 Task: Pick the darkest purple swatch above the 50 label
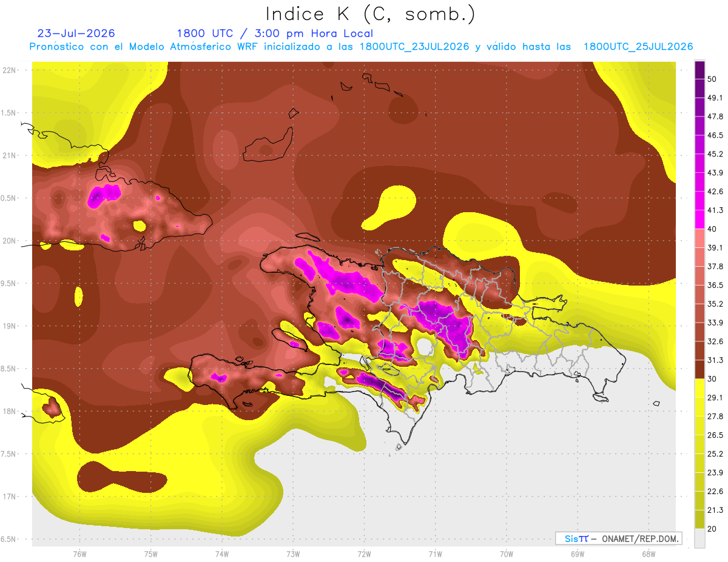700,70
